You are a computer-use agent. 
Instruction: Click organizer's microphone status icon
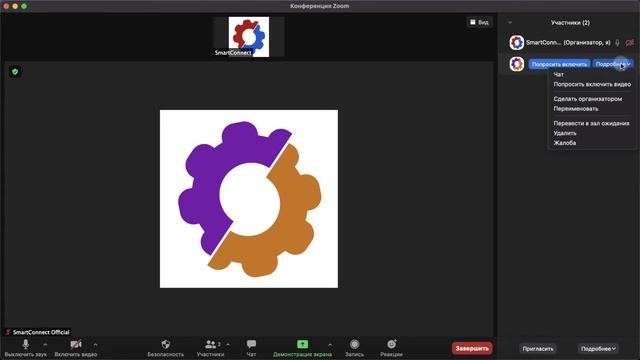pos(618,42)
